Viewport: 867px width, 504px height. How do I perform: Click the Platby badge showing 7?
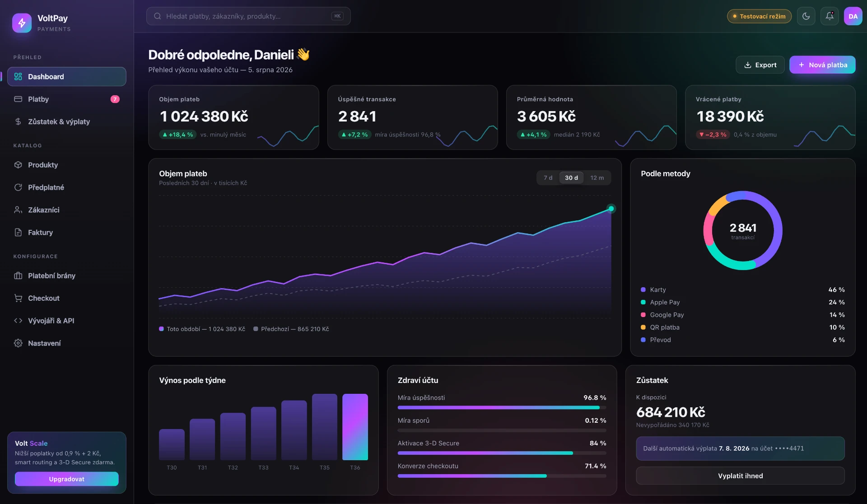[115, 99]
